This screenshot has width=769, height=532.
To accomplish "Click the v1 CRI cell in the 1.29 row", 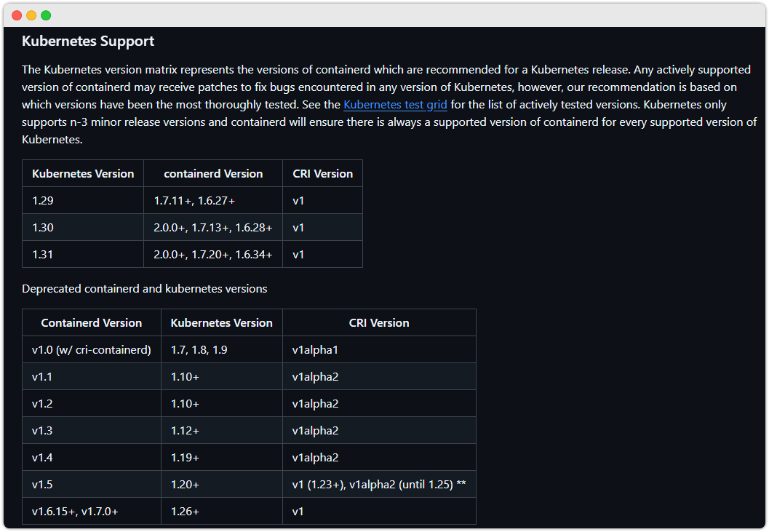I will [323, 200].
